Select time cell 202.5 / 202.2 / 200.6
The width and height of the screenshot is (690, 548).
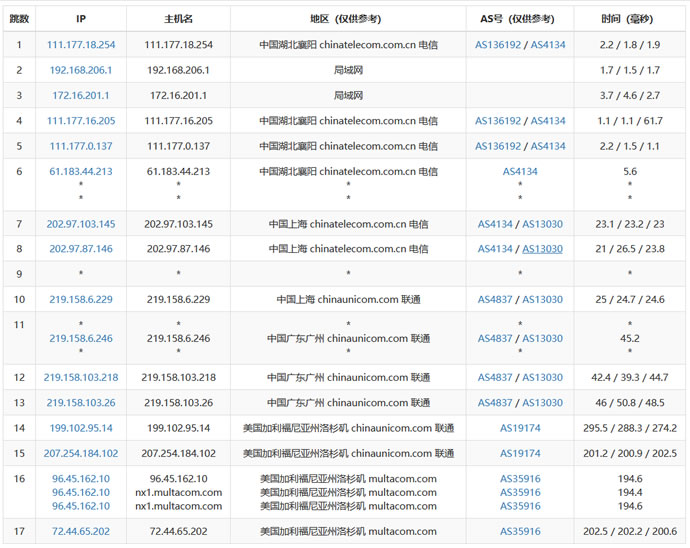coord(630,531)
